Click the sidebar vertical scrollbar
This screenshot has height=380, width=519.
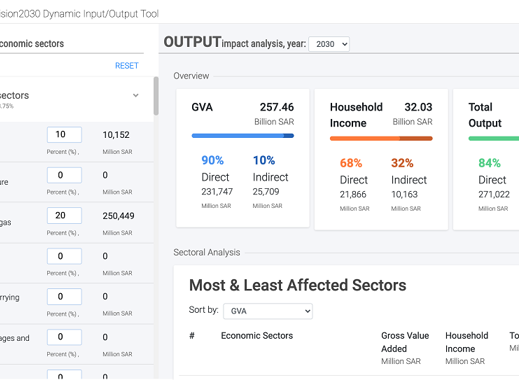click(x=156, y=96)
